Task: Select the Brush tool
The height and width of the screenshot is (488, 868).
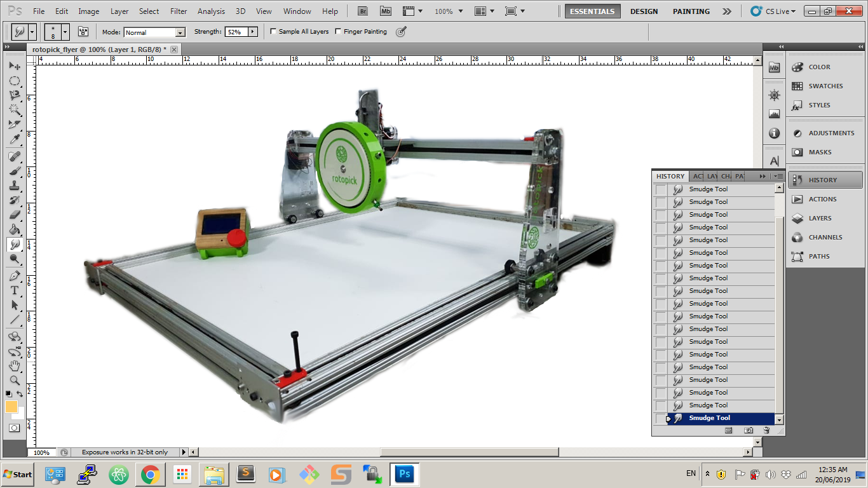Action: (15, 171)
